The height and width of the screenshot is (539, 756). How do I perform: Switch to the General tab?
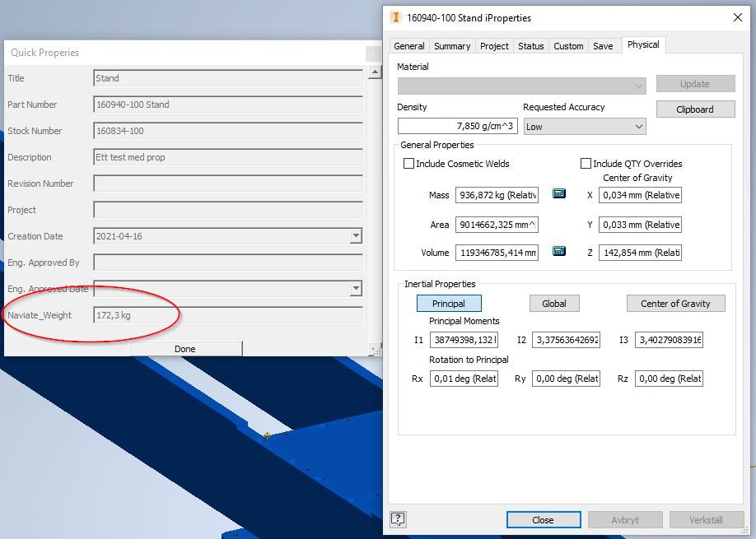(x=409, y=46)
